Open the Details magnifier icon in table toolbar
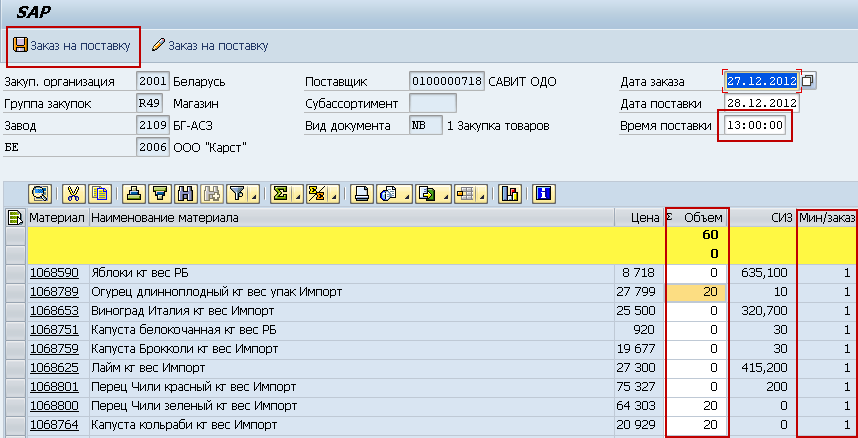Image resolution: width=858 pixels, height=438 pixels. (x=40, y=193)
